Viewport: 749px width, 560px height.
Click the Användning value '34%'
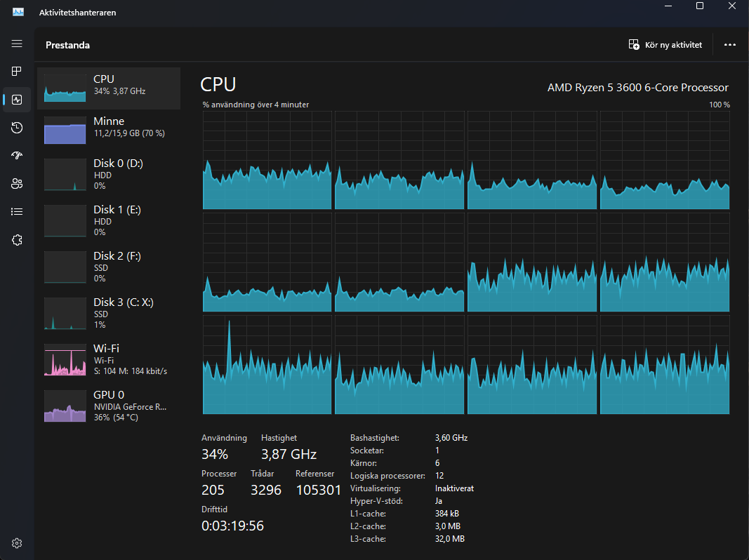point(215,454)
